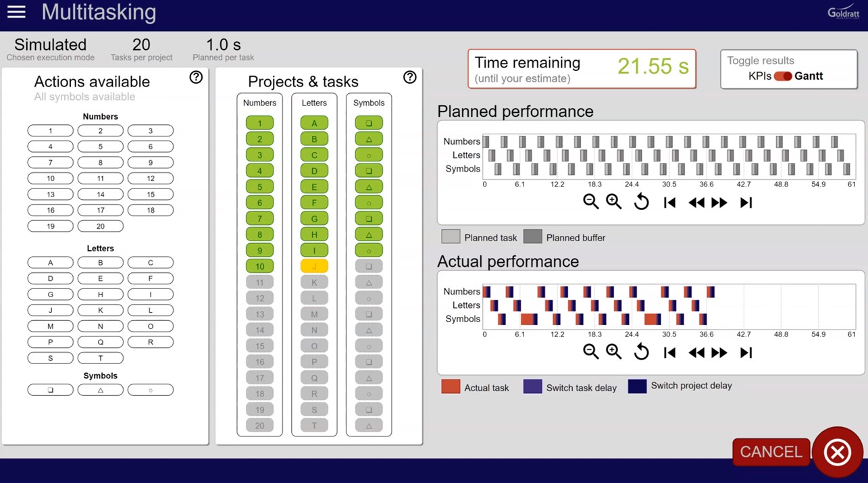Click the red circular X button
The image size is (868, 483).
coord(837,452)
